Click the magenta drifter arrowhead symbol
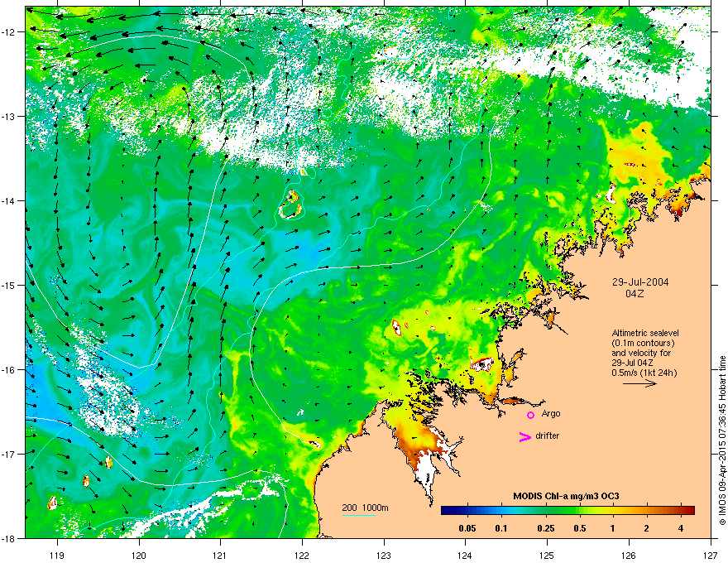Viewport: 728px width, 563px height. [x=524, y=436]
